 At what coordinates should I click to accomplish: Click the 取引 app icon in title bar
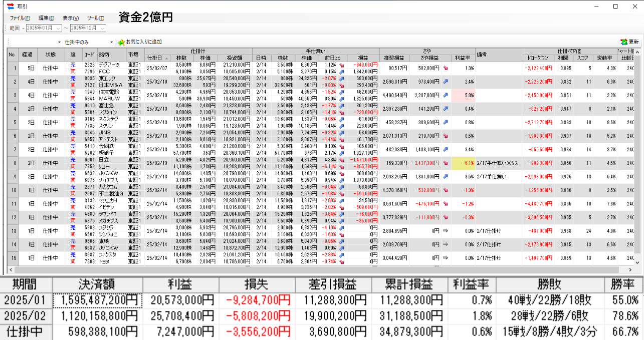tap(10, 6)
